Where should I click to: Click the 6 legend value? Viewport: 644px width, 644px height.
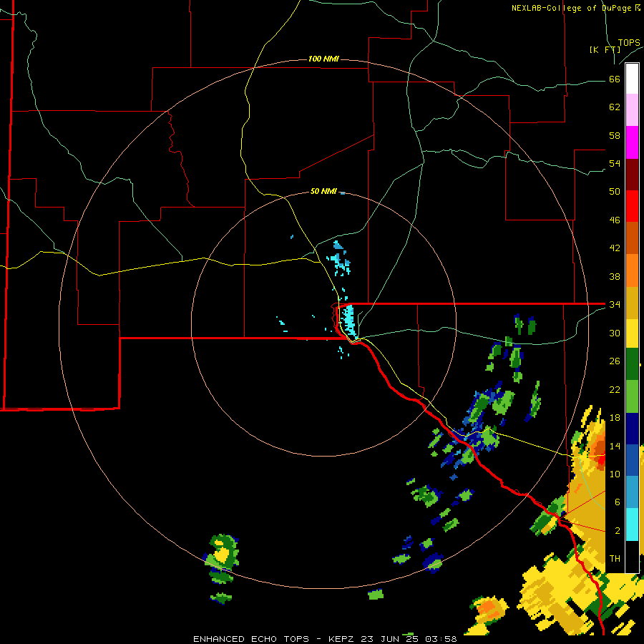pos(618,502)
